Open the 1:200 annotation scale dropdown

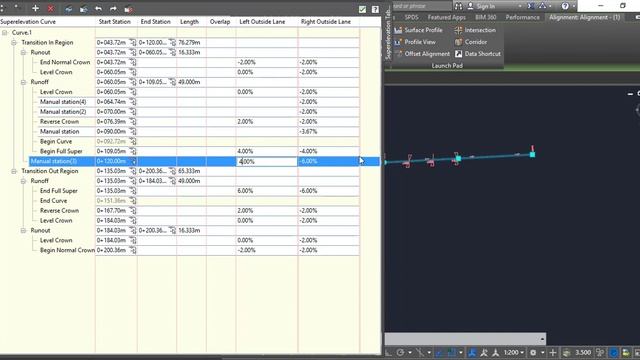(513, 352)
